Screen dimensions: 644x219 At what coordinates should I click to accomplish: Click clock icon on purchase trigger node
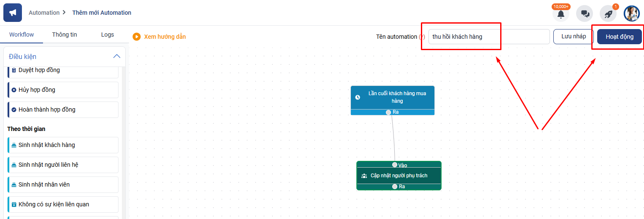358,97
